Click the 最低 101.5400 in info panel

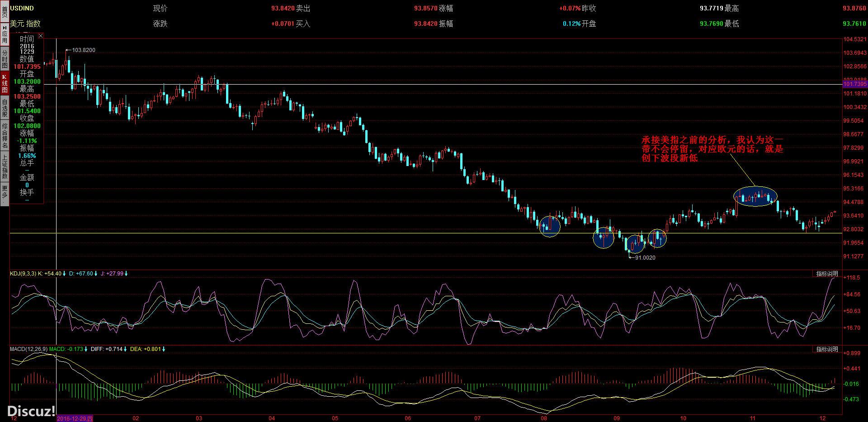[x=27, y=111]
